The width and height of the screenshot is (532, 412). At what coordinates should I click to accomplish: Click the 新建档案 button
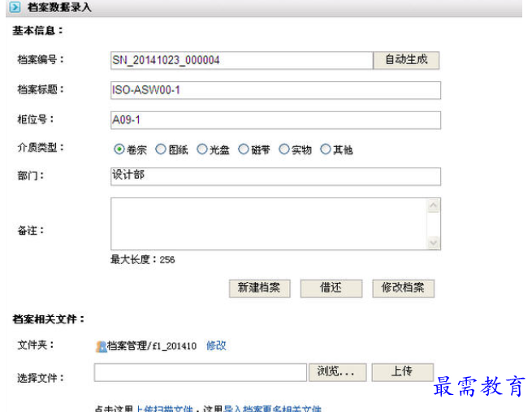pos(260,288)
